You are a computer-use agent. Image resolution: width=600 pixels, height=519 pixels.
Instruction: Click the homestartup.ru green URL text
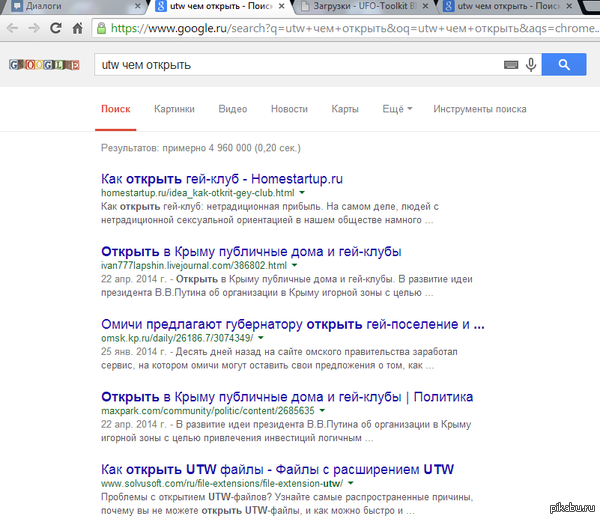tap(198, 193)
